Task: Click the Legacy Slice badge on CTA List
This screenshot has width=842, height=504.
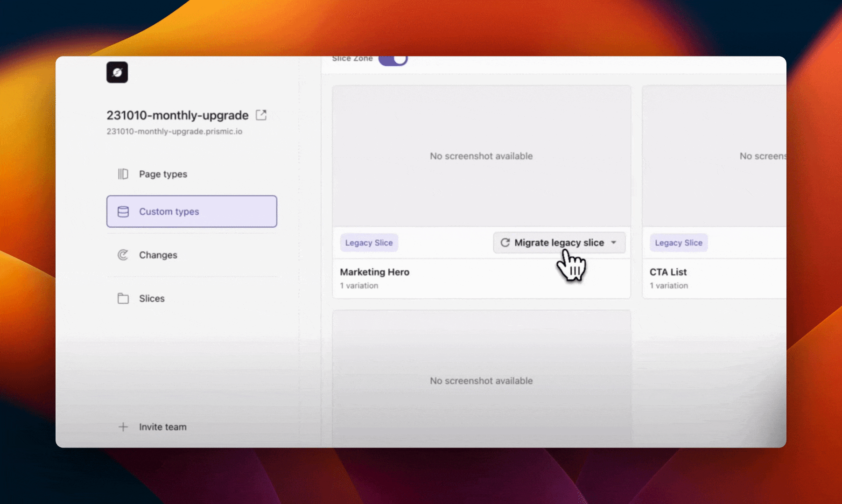Action: (x=678, y=243)
